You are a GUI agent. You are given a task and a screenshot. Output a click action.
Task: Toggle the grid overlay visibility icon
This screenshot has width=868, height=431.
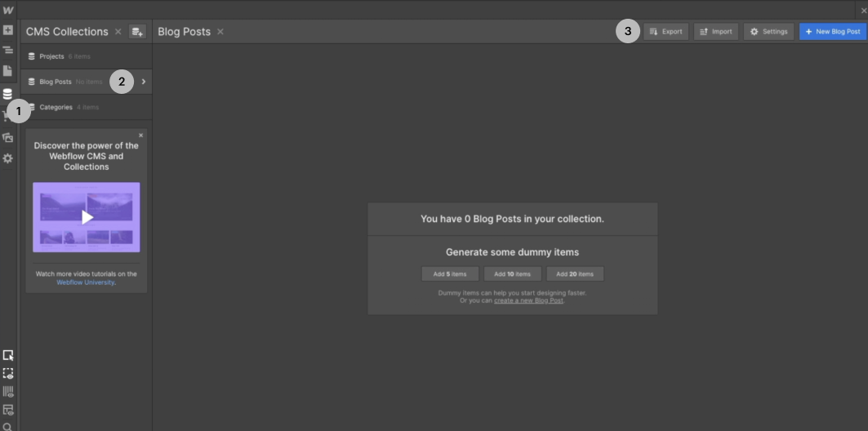7,392
